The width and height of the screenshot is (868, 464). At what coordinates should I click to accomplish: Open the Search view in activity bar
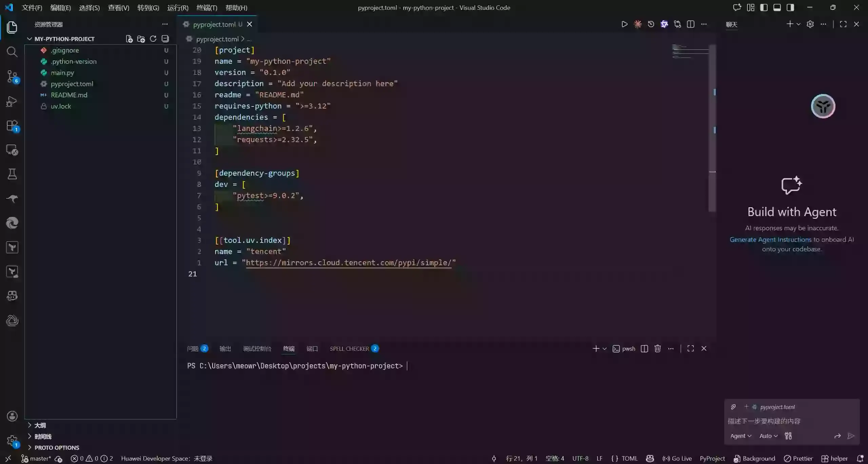pyautogui.click(x=12, y=52)
